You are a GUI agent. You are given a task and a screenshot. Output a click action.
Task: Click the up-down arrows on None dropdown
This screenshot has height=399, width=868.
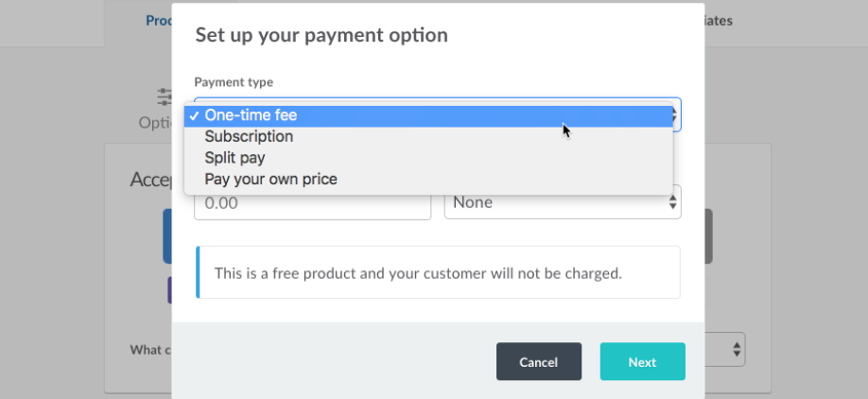[672, 202]
